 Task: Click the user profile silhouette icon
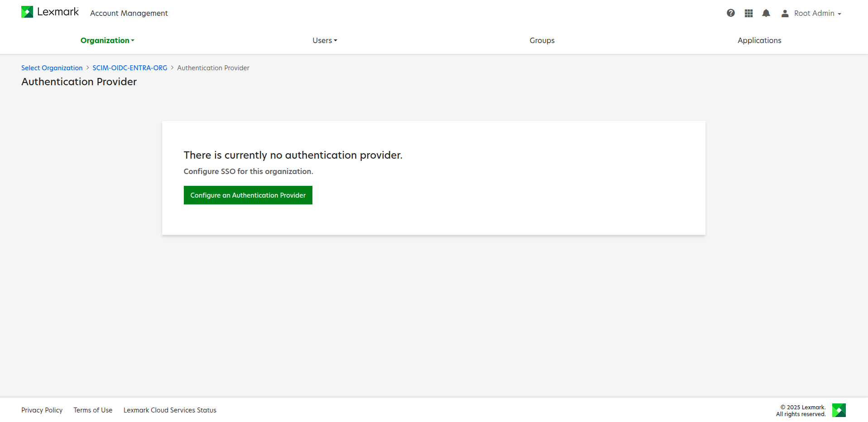point(785,14)
